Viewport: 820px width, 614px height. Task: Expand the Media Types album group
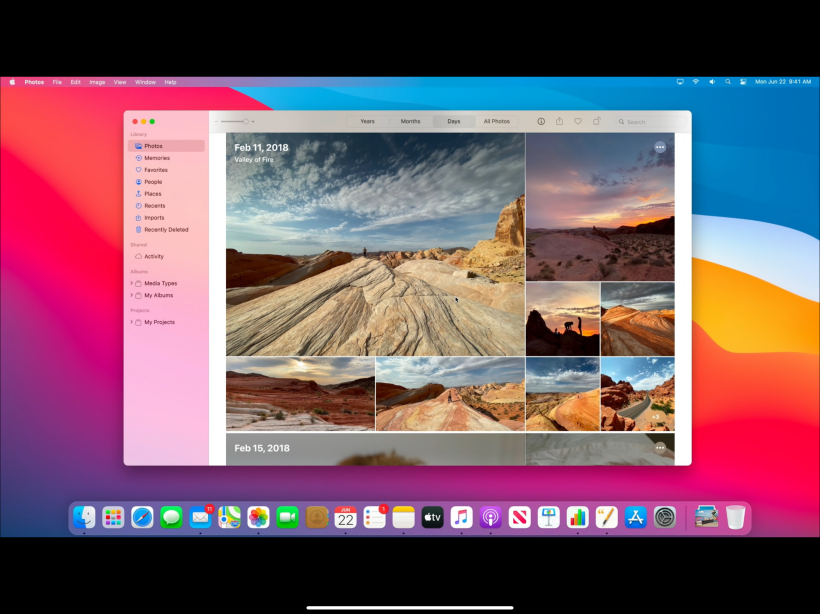point(131,283)
